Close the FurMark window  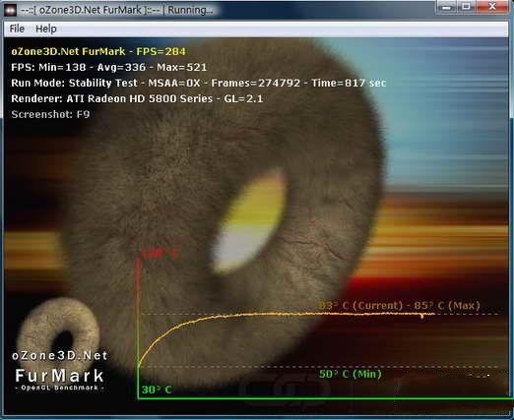tap(492, 7)
